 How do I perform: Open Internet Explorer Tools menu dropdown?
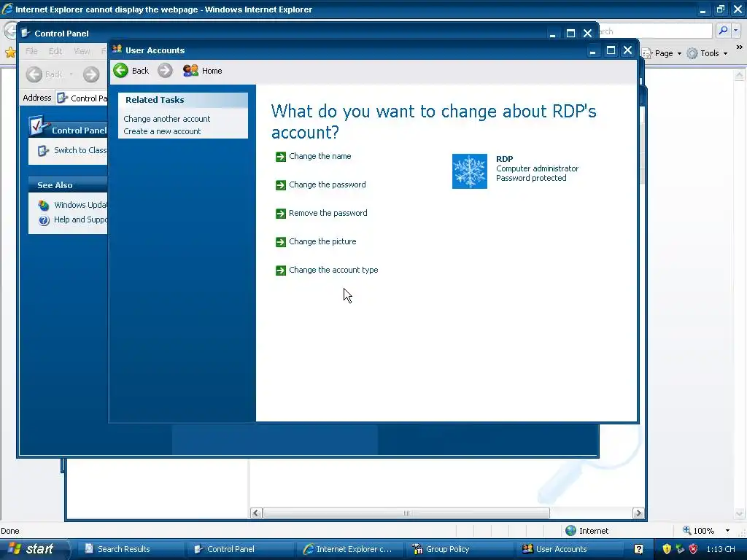(x=708, y=53)
